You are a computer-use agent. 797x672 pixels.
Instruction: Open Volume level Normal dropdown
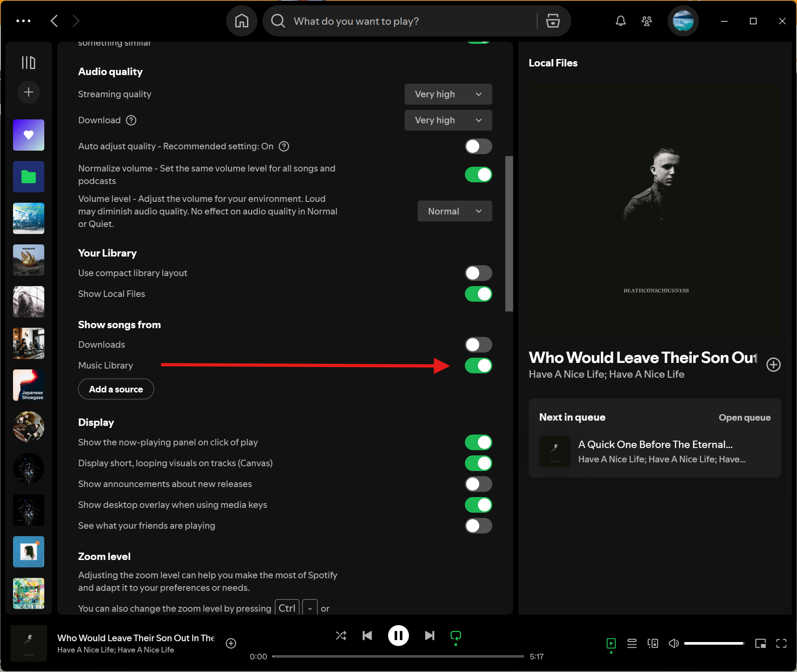pyautogui.click(x=454, y=211)
